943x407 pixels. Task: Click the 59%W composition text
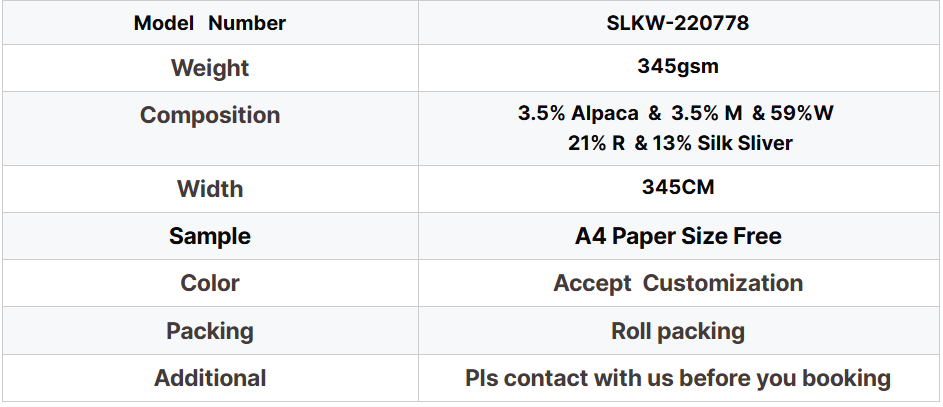click(806, 114)
